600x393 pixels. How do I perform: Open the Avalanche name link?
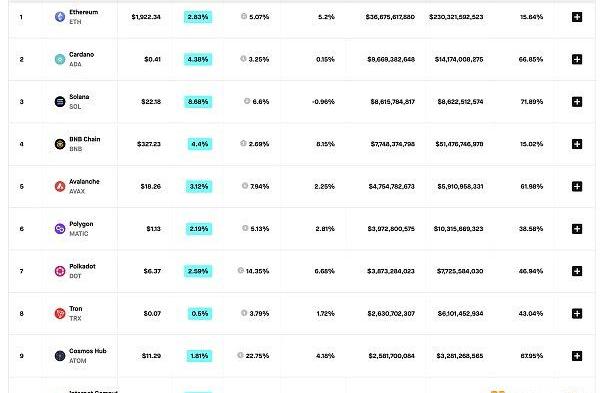pos(84,181)
